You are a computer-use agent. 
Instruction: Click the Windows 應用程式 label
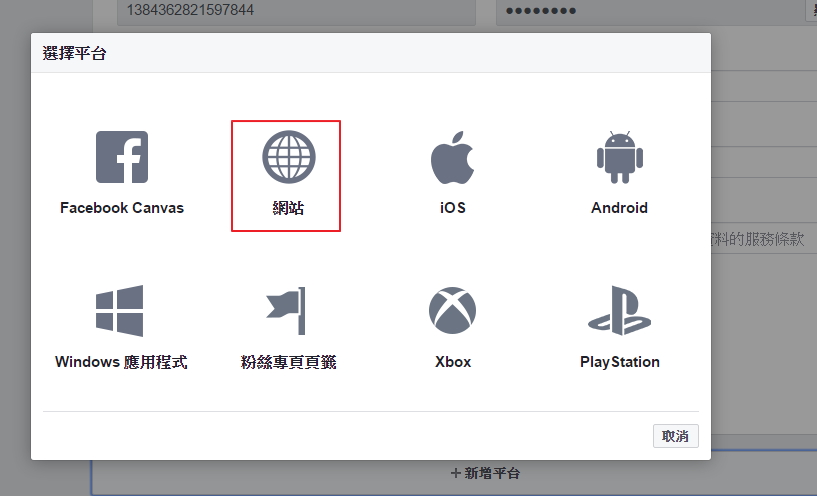(121, 362)
